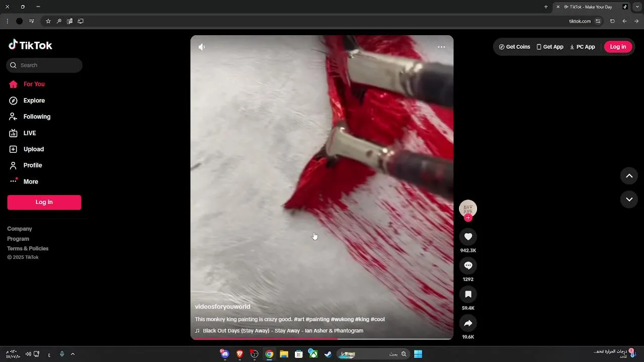Click the sidebar Log in button
Screen dimensions: 644x362
tap(44, 202)
